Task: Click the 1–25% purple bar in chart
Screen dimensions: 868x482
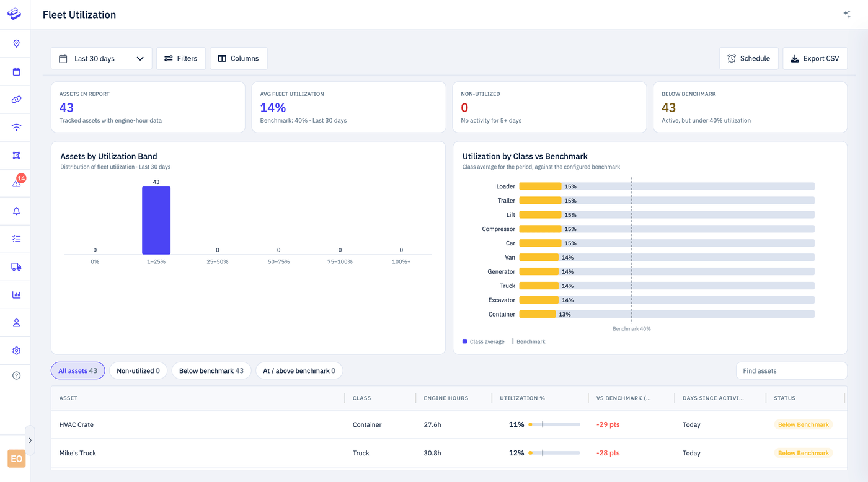Action: (156, 221)
